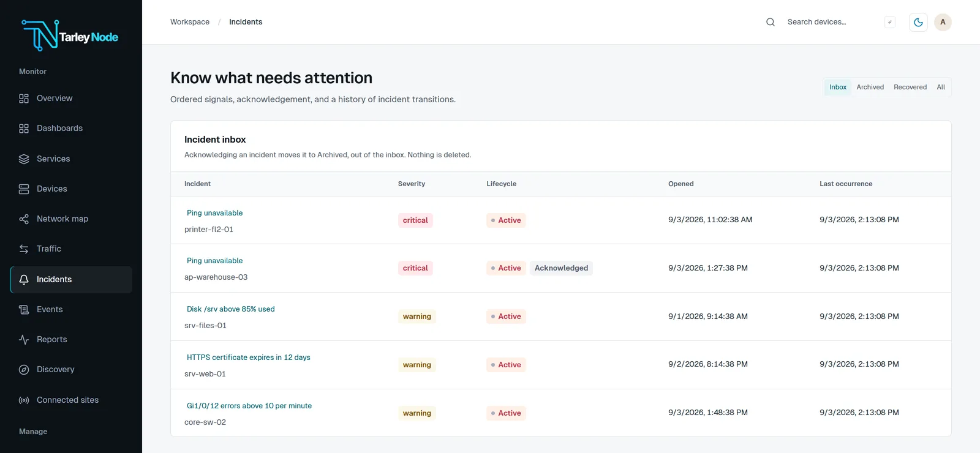Open Ping unavailable for ap-warehouse-03
This screenshot has height=453, width=980.
click(x=214, y=261)
